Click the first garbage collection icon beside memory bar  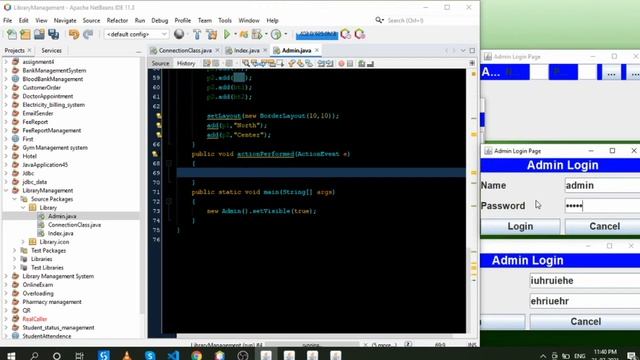click(x=346, y=34)
